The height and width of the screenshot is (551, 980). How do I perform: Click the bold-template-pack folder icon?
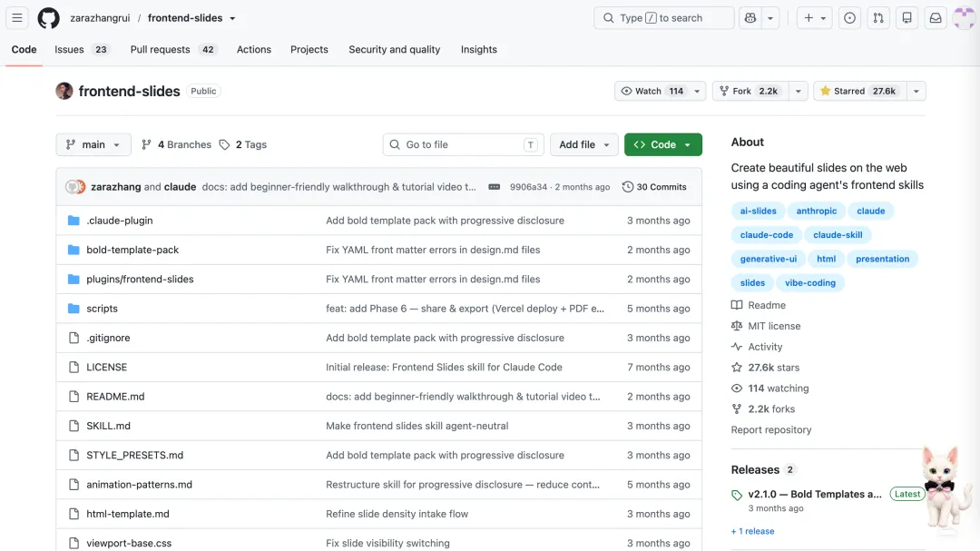(73, 250)
